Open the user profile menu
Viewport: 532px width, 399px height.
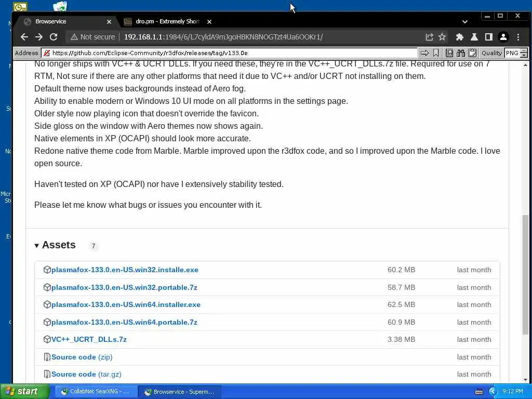click(503, 37)
